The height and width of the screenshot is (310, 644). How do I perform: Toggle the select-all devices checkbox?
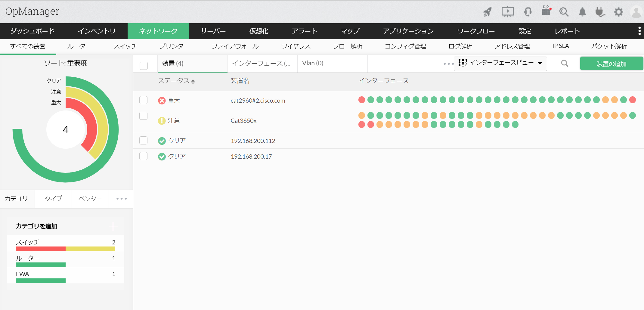tap(144, 66)
